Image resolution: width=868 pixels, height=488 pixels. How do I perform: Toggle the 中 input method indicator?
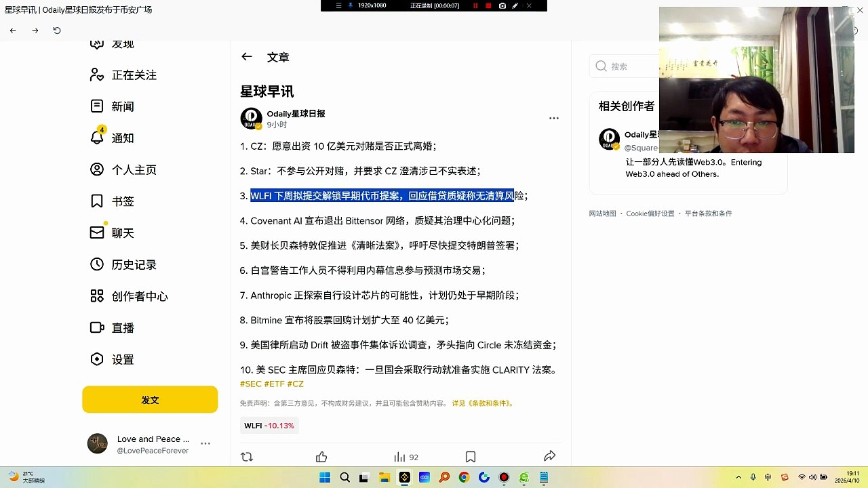click(x=768, y=478)
